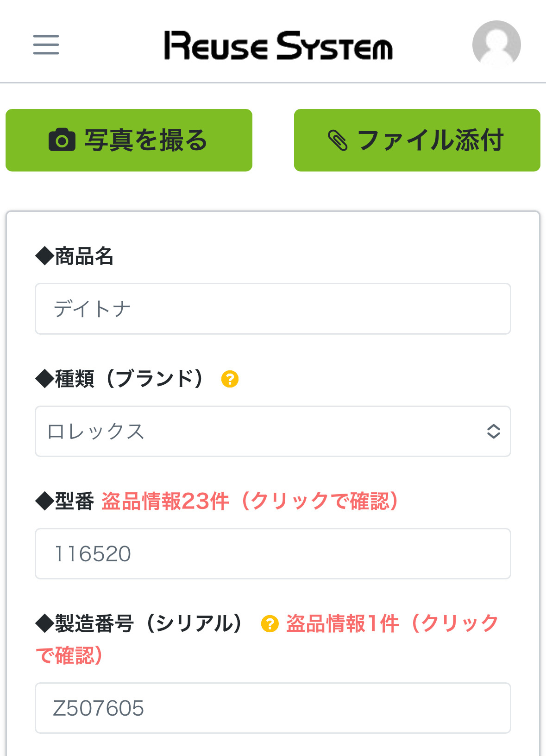Click the ◆製造番号（シリアル） label
546x756 pixels.
click(140, 623)
